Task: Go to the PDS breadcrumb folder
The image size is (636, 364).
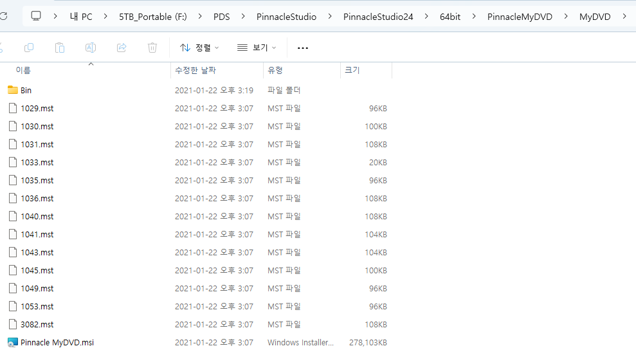Action: pyautogui.click(x=221, y=17)
